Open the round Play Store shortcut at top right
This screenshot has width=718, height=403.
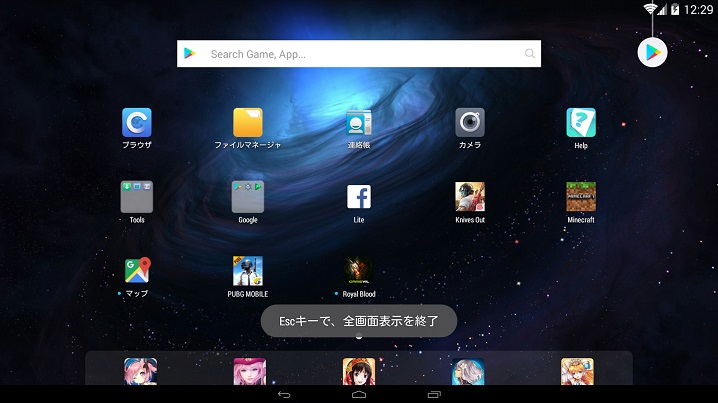pos(652,52)
